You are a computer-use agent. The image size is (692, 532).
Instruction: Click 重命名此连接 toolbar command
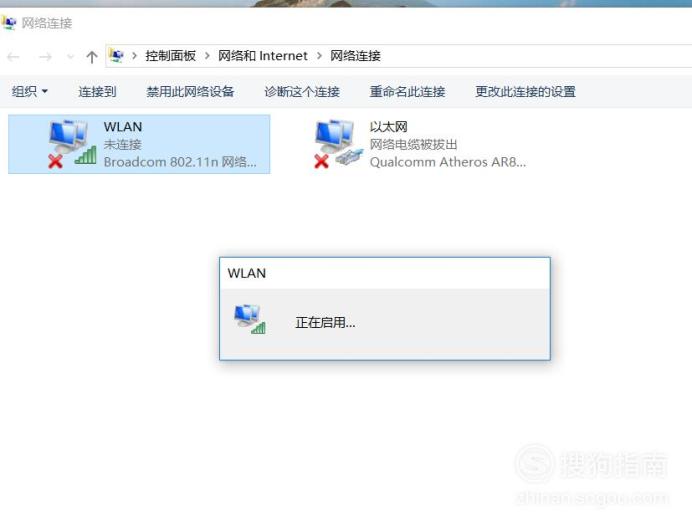pos(407,91)
